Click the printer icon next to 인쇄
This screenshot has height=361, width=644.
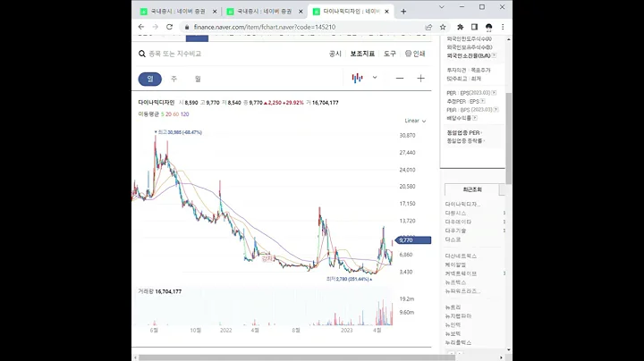(408, 54)
